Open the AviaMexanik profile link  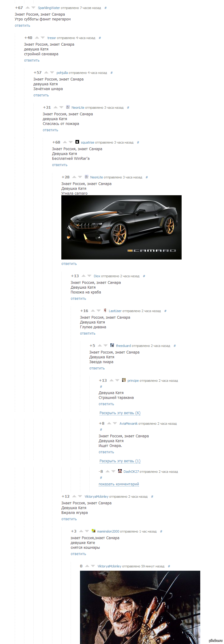point(129,424)
